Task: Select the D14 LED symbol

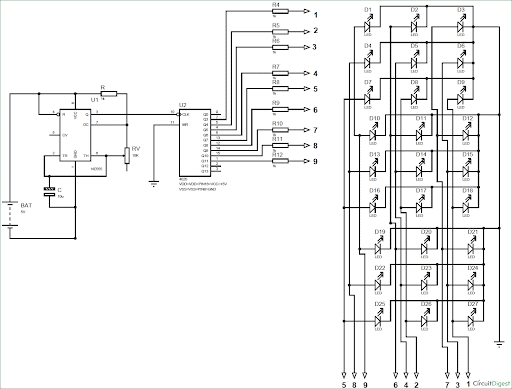Action: pyautogui.click(x=420, y=171)
